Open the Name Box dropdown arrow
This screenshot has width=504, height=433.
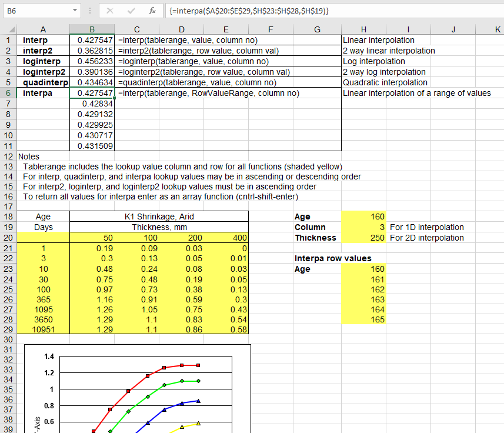(75, 11)
